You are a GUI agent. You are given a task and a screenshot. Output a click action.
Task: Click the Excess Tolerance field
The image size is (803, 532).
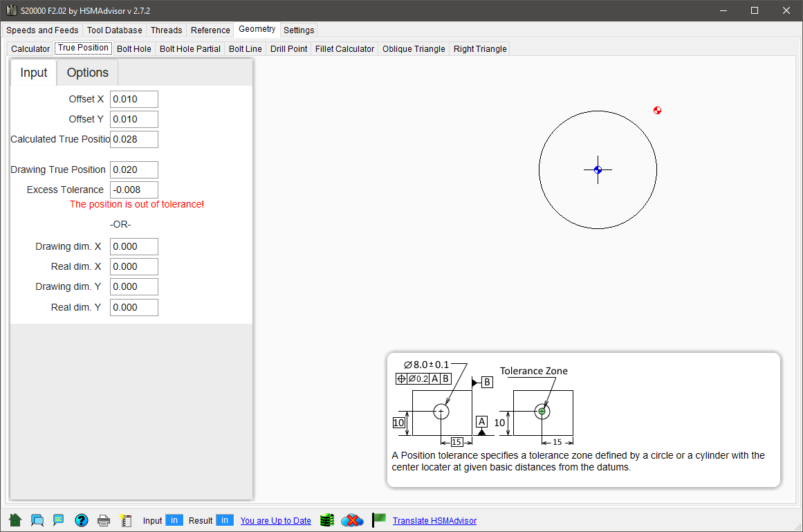point(134,190)
